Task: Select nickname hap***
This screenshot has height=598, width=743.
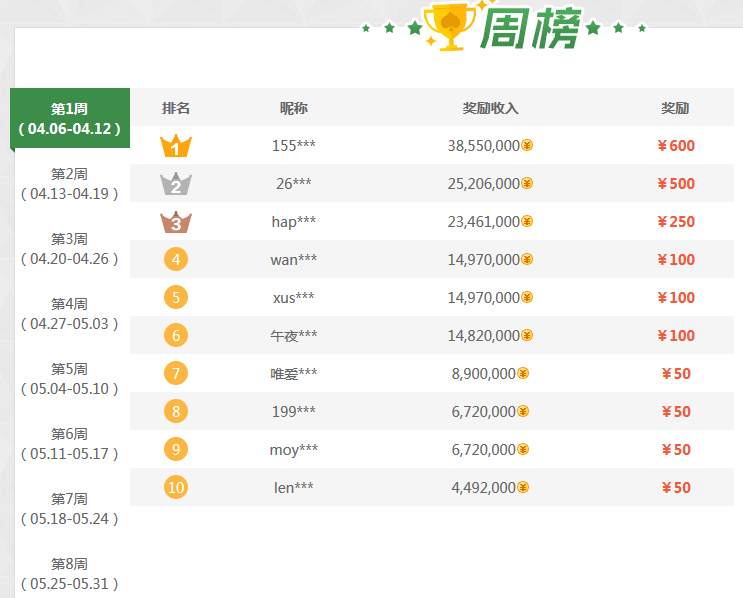Action: pos(294,222)
